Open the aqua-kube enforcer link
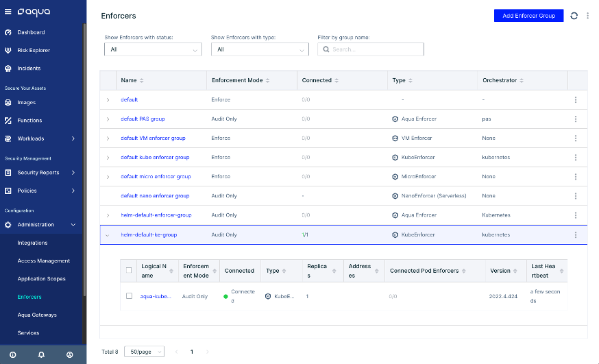 coord(156,296)
